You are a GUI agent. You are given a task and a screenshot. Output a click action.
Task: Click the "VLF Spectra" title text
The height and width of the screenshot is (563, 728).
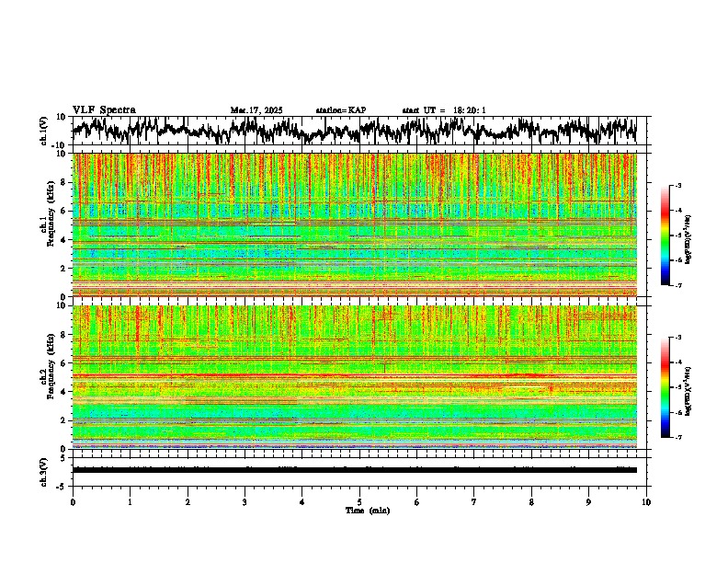(104, 110)
